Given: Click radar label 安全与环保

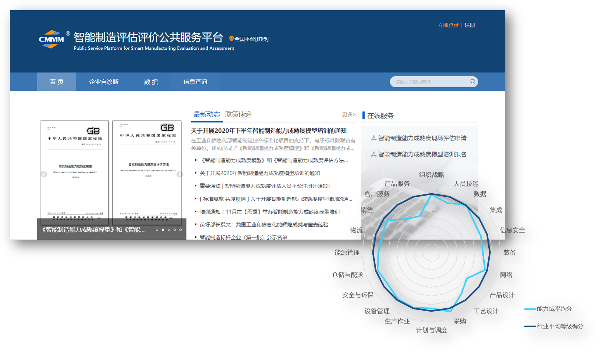Looking at the screenshot, I should [x=358, y=295].
